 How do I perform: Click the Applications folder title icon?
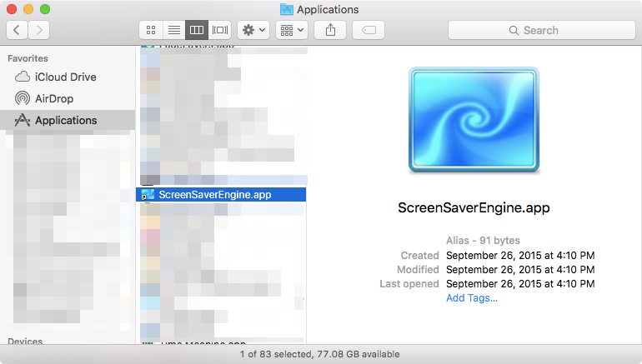(x=286, y=9)
